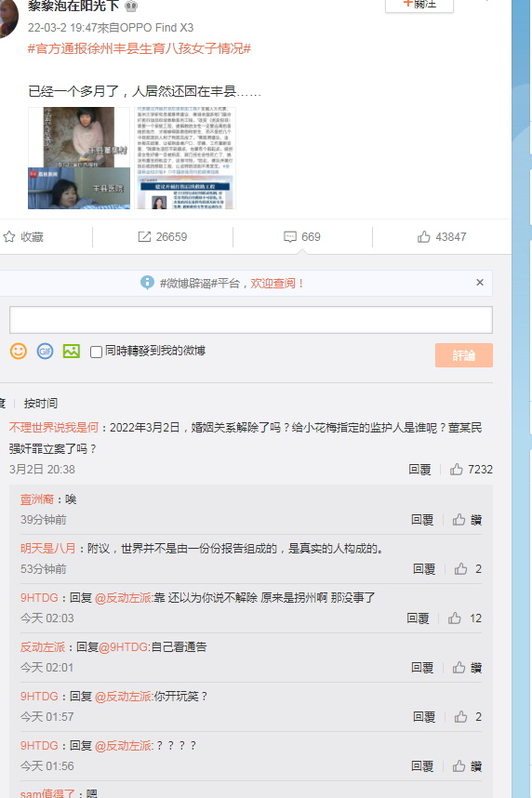The image size is (532, 798).
Task: Click the repost icon showing 26659
Action: (144, 236)
